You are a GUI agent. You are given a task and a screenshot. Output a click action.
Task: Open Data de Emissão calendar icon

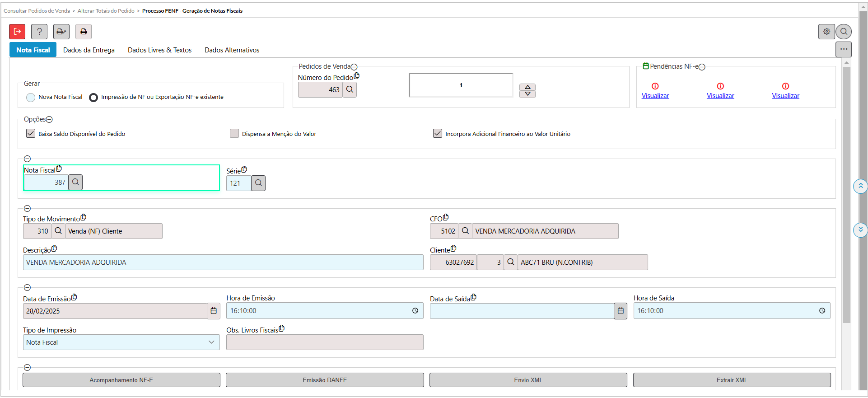coord(214,311)
